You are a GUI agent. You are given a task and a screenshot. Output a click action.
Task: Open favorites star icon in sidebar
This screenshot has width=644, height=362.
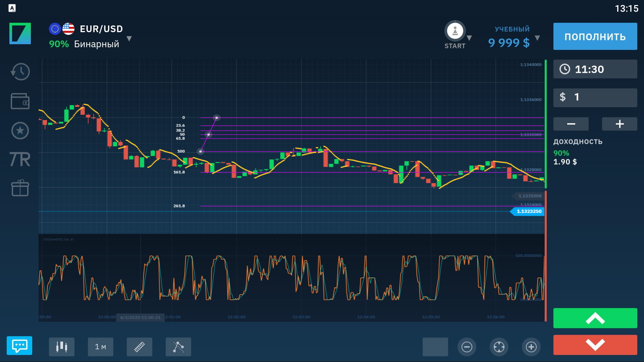(x=20, y=130)
